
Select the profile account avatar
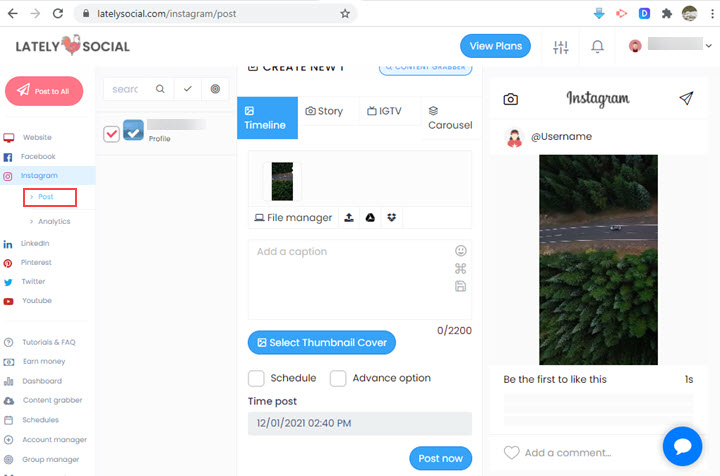pos(133,130)
